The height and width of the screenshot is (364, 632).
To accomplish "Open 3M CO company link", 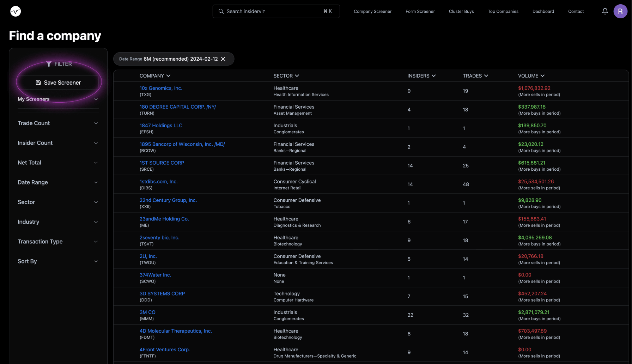I will pyautogui.click(x=147, y=313).
